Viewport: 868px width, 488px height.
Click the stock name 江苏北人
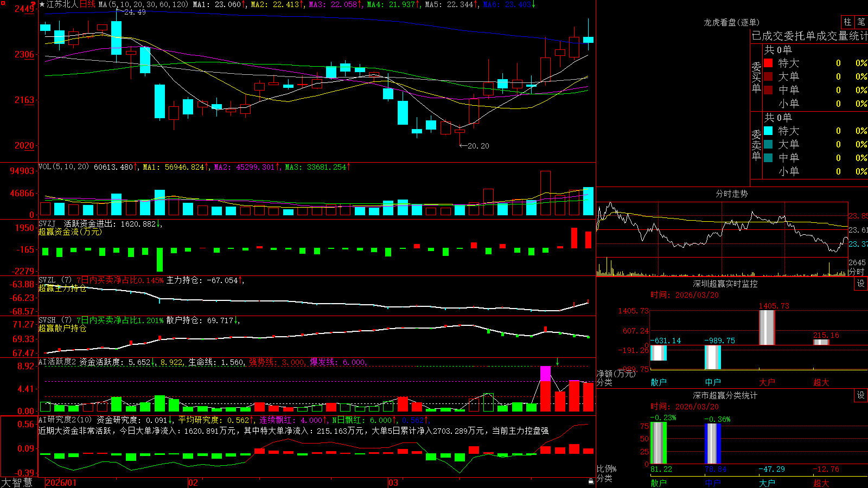click(62, 4)
